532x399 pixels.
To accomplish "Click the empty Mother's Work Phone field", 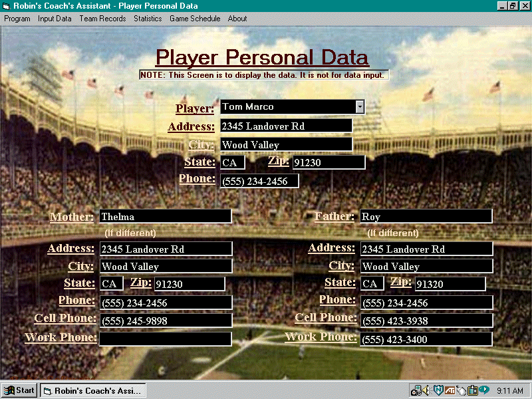I will pyautogui.click(x=166, y=339).
